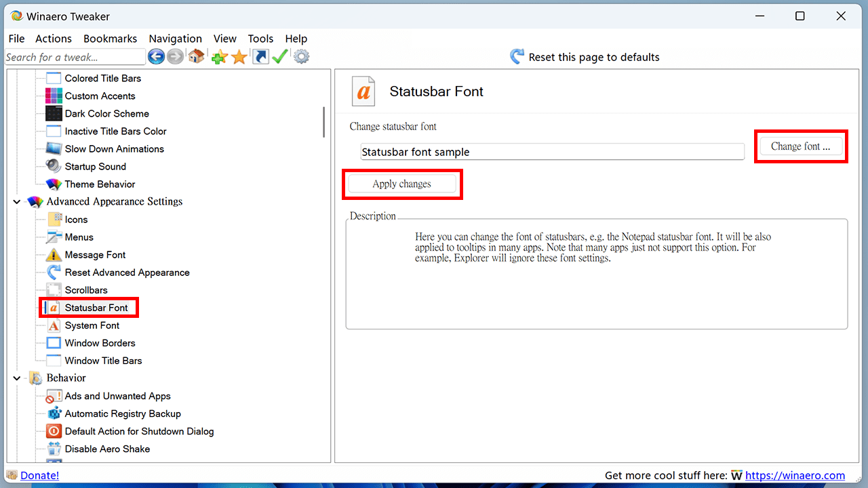Open the Bookmarks menu
This screenshot has width=868, height=488.
coord(110,39)
